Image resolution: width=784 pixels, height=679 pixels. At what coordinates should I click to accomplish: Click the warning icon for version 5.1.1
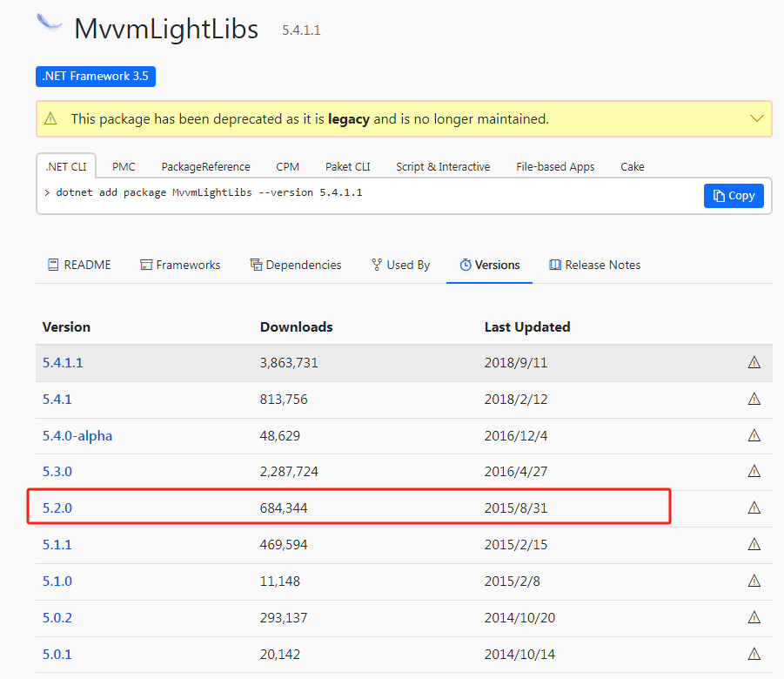click(x=754, y=544)
